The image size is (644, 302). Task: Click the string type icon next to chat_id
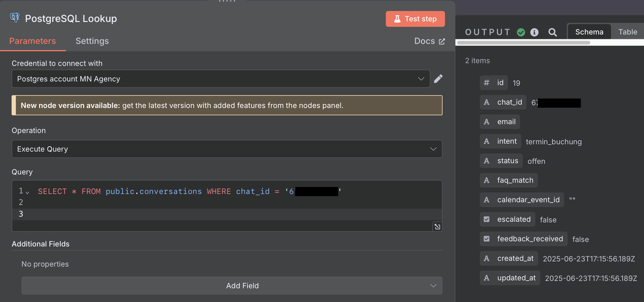[487, 102]
